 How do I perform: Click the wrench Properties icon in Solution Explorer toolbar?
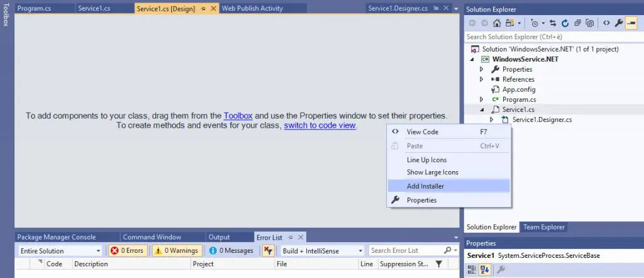pos(619,23)
